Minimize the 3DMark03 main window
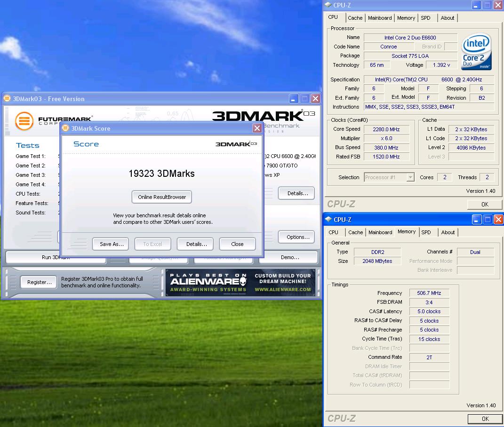 (293, 99)
